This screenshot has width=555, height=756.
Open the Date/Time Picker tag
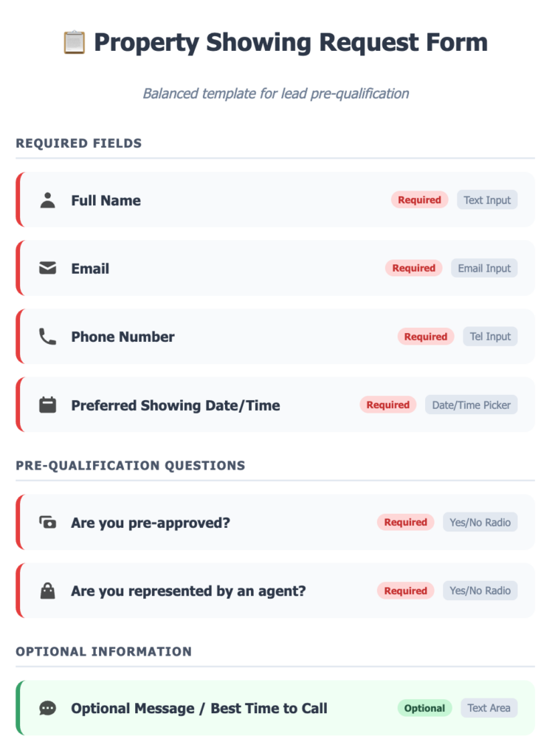pos(471,405)
